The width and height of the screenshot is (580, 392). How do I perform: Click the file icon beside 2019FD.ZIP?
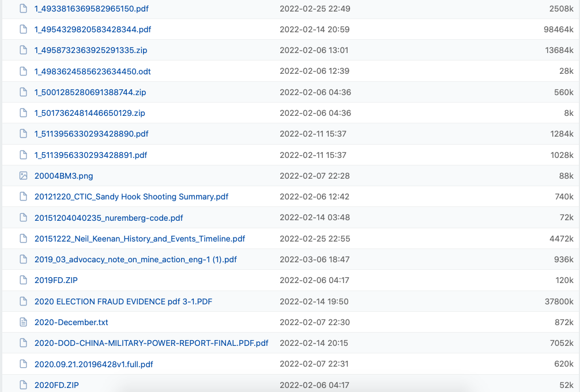23,280
